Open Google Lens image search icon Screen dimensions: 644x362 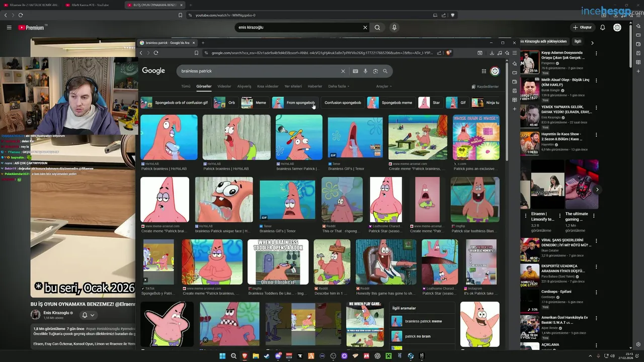pos(375,71)
